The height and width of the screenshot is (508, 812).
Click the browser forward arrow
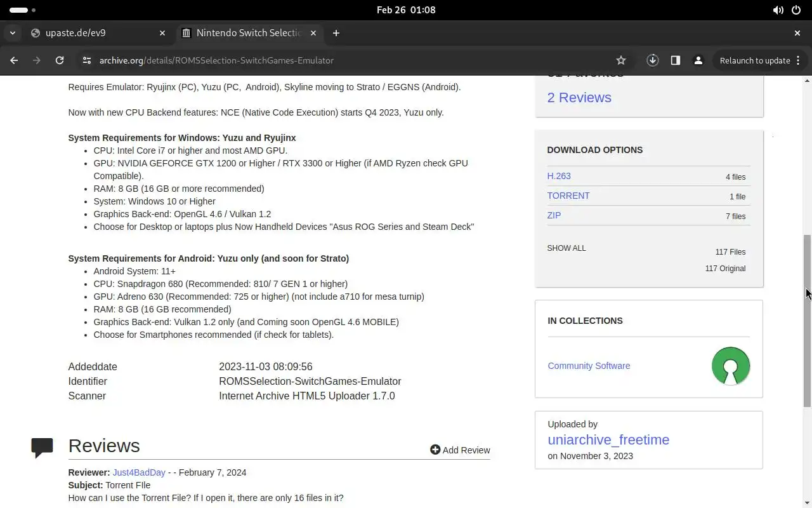coord(37,60)
